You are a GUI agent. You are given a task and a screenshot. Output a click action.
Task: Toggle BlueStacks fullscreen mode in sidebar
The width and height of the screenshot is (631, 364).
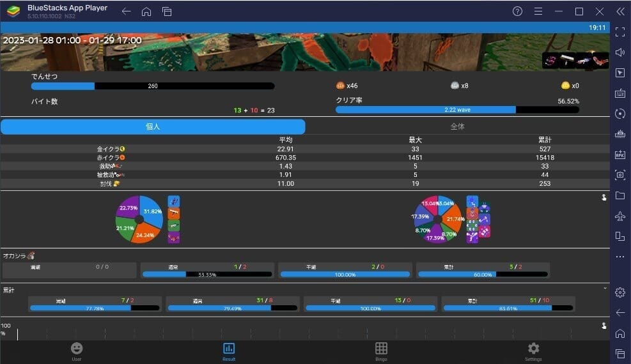click(x=619, y=31)
